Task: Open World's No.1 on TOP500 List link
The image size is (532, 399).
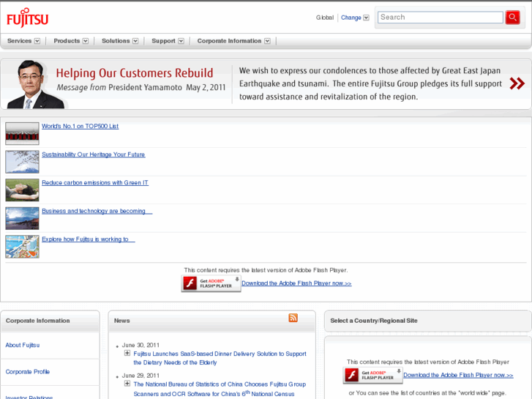Action: point(80,127)
